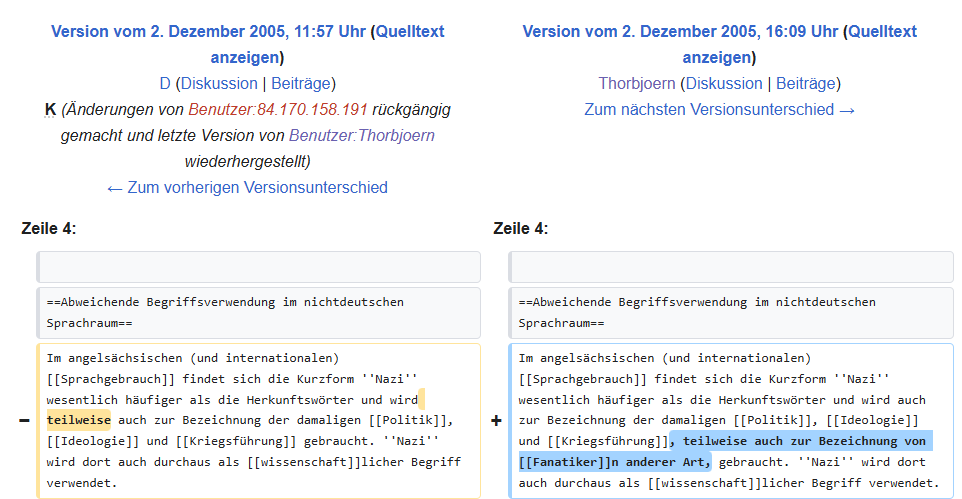View Beiträge of Thorbjoern
962x499 pixels.
click(x=806, y=83)
